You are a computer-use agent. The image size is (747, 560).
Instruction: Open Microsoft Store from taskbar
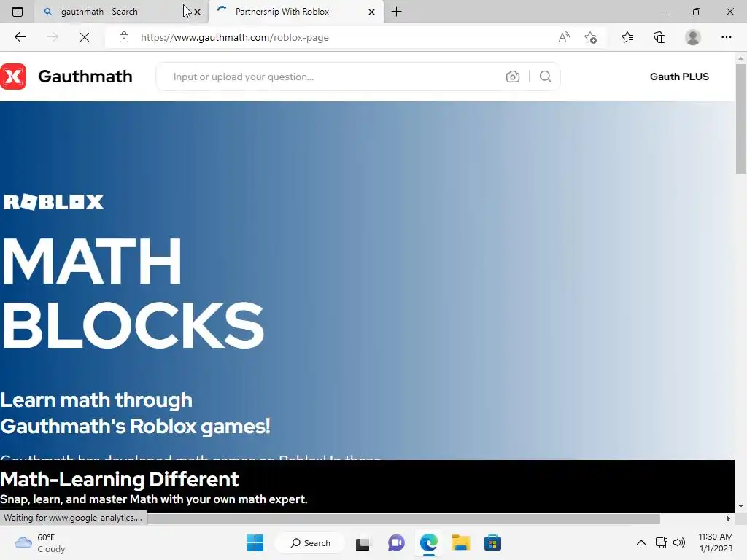tap(492, 542)
